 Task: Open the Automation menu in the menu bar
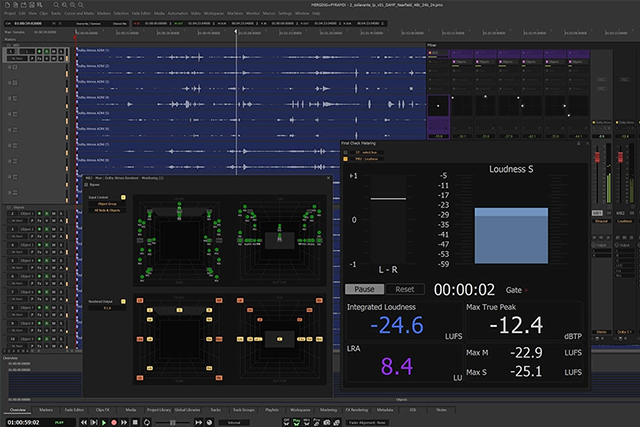(x=176, y=14)
